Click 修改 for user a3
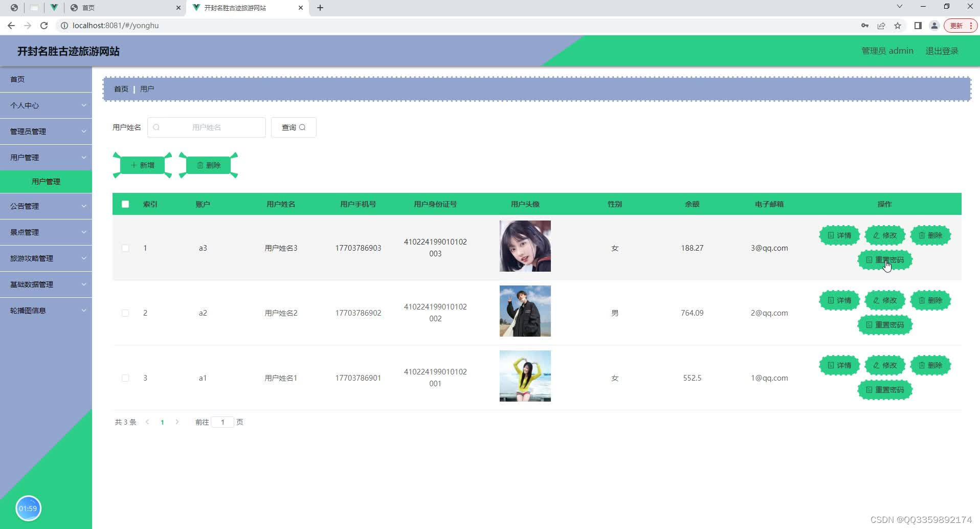Screen dimensions: 980x529 click(x=885, y=235)
